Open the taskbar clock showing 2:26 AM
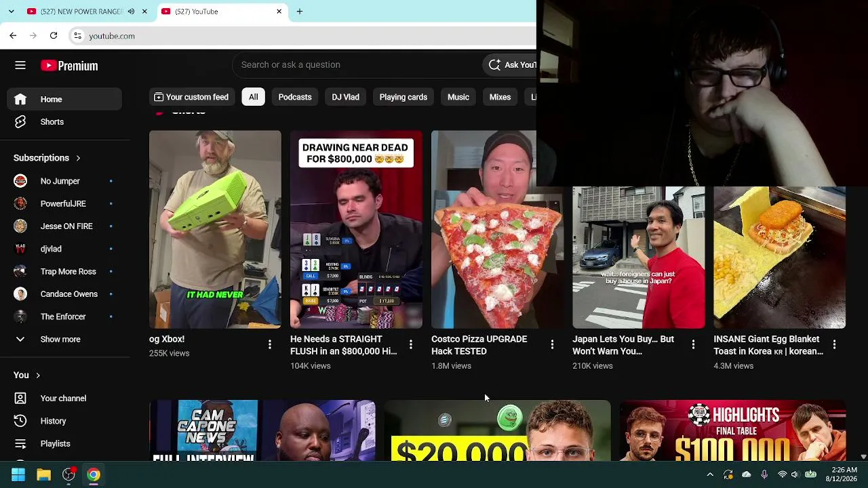 coord(841,474)
